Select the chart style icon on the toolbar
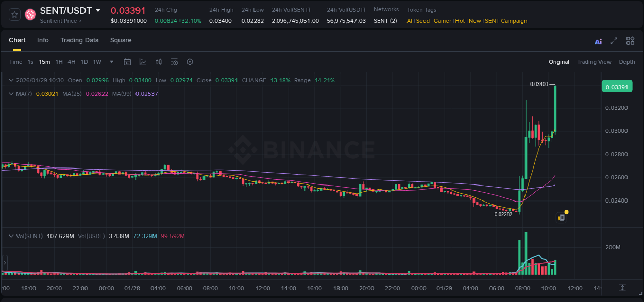 [143, 62]
